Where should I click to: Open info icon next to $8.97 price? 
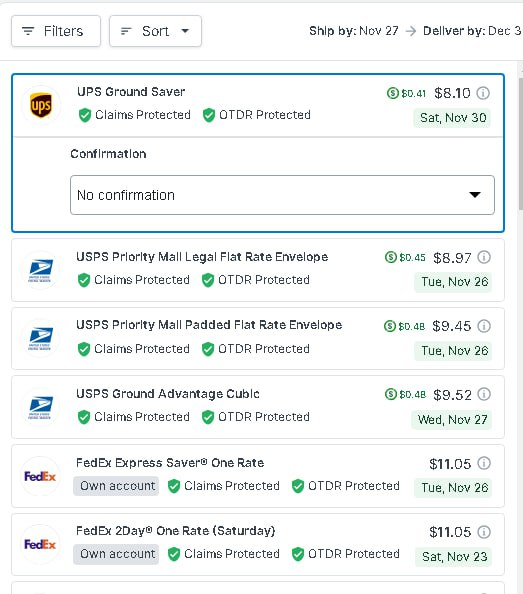click(x=484, y=257)
